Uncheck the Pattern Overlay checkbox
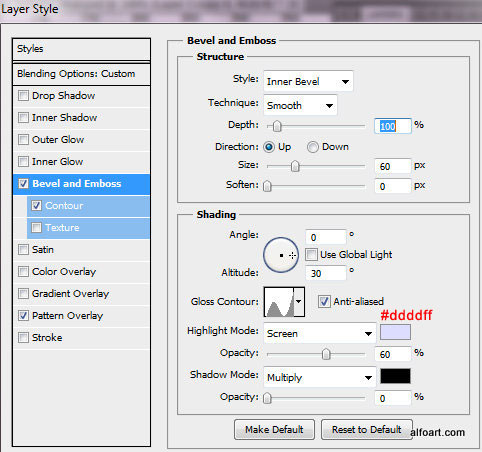The height and width of the screenshot is (452, 482). (x=23, y=316)
